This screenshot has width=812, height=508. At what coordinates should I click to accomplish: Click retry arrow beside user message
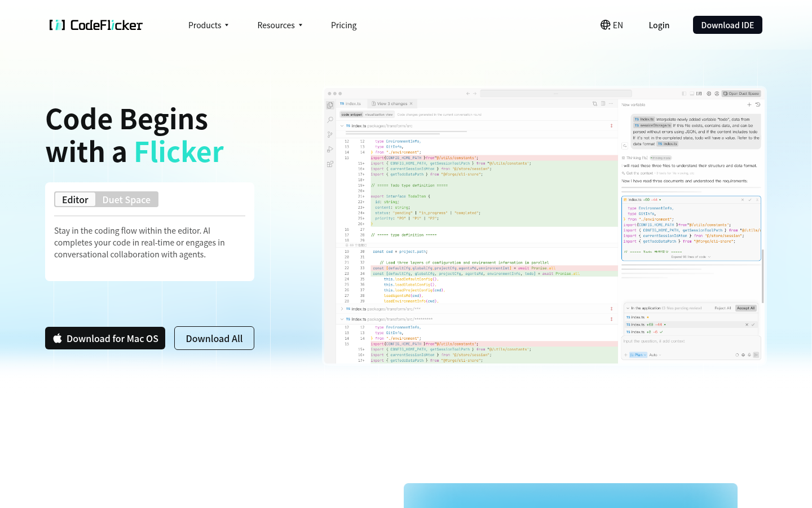625,146
